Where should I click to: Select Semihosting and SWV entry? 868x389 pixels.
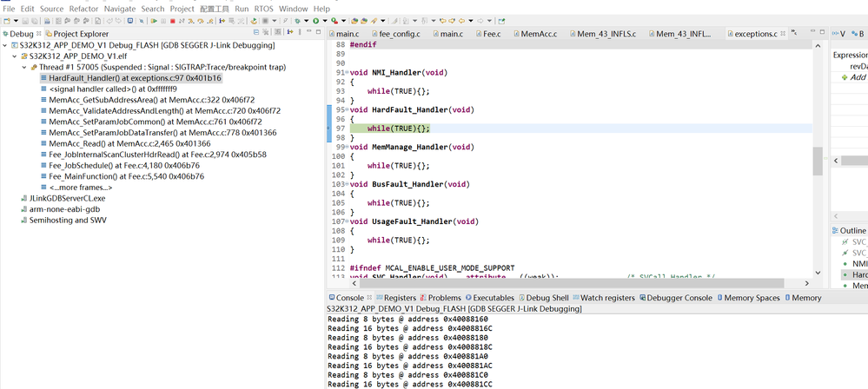pos(63,221)
